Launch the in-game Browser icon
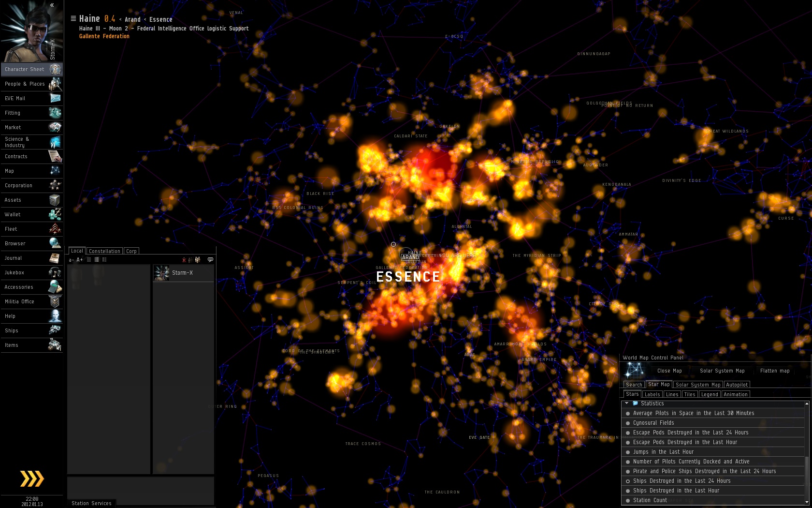Screen dimensions: 812x508 (55, 243)
